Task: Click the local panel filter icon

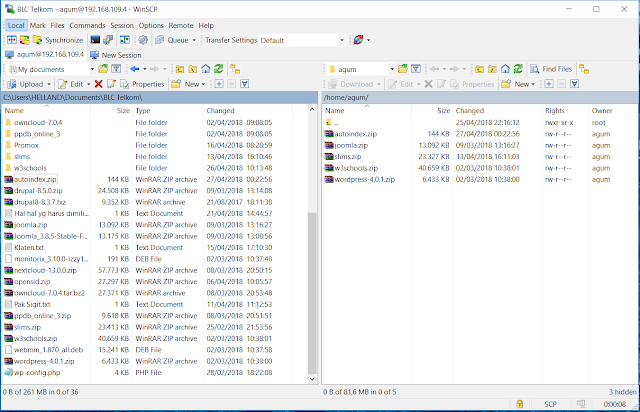Action: click(x=116, y=69)
